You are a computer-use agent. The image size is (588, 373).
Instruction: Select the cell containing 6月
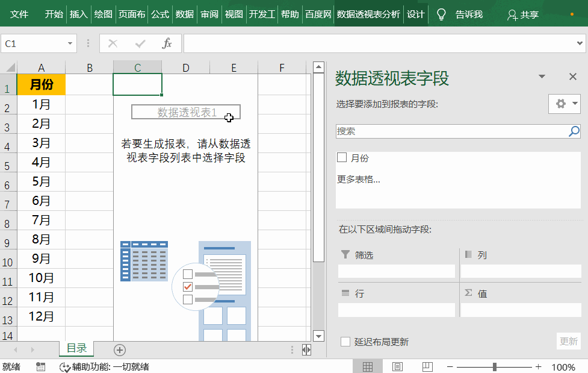coord(42,201)
